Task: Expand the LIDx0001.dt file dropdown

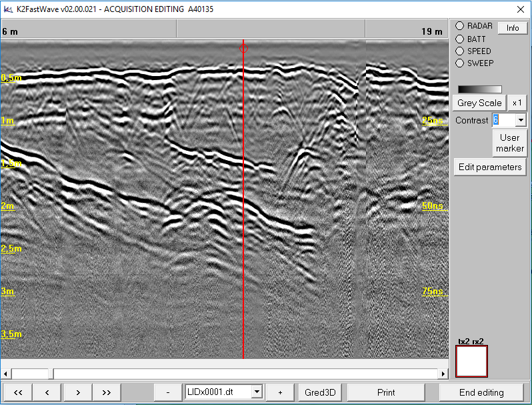Action: point(257,392)
